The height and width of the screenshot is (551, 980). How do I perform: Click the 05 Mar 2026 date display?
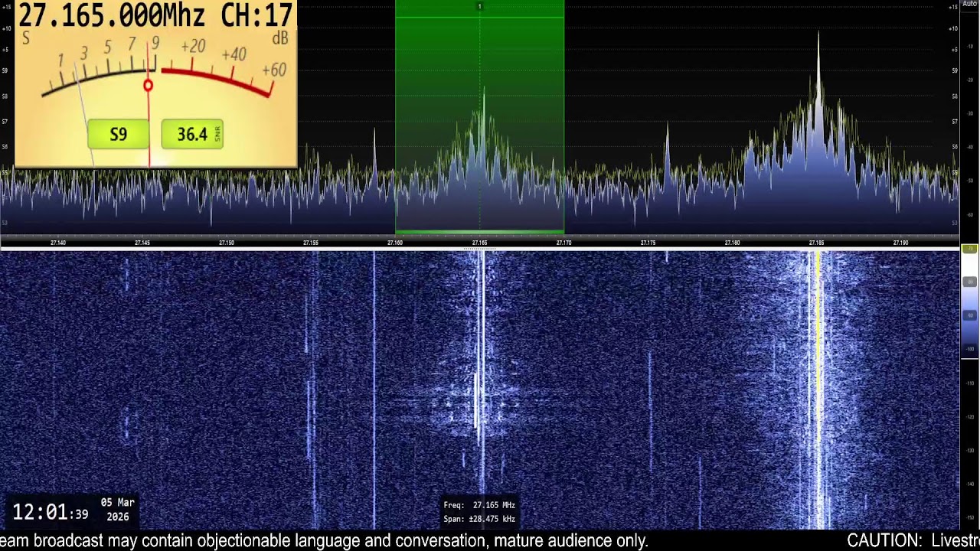118,510
